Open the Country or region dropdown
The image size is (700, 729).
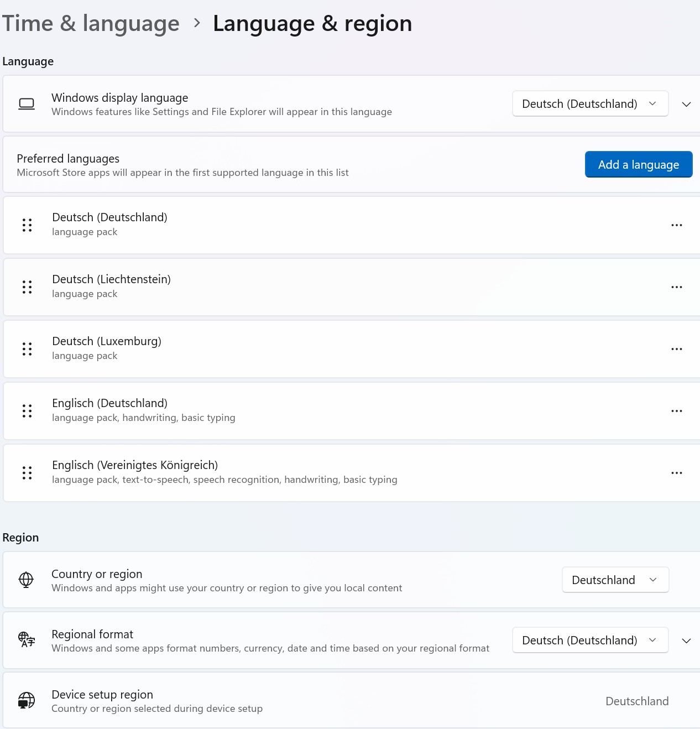pos(615,580)
